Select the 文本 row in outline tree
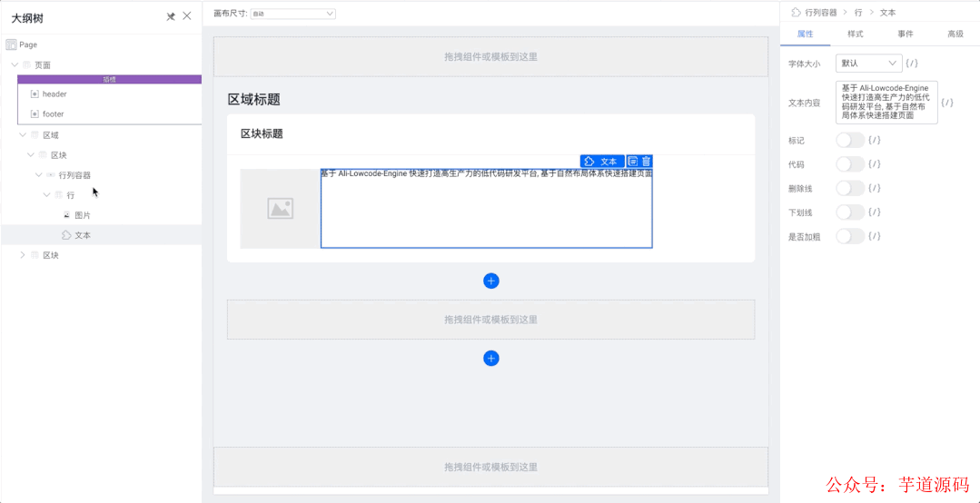Screen dimensions: 980x503 pyautogui.click(x=101, y=235)
